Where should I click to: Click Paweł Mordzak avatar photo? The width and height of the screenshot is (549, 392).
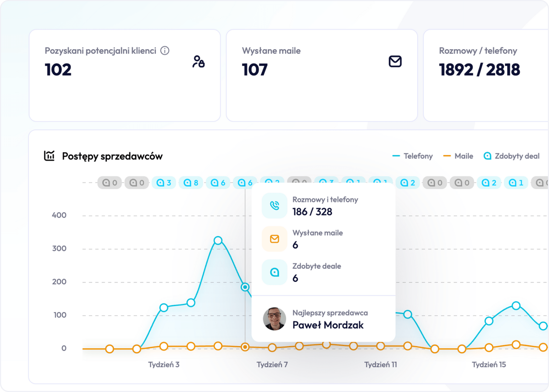pyautogui.click(x=274, y=319)
